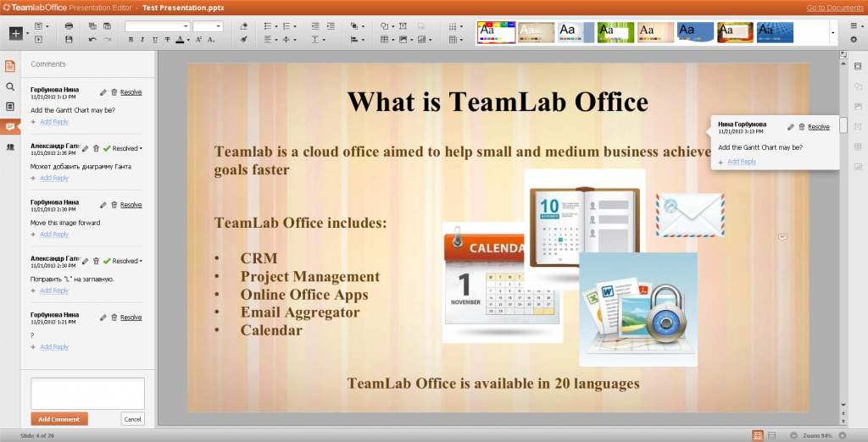Toggle underline formatting

154,40
